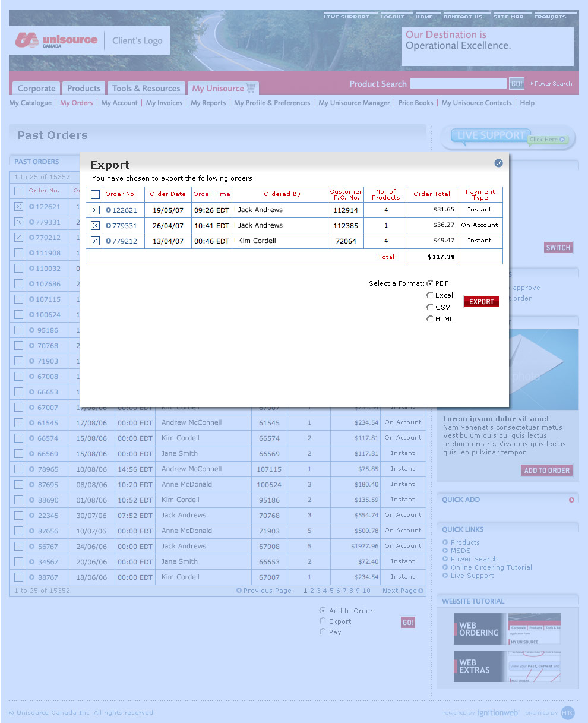Uncheck order 122621 checkbox in Export dialog
Viewport: 588px width, 723px height.
point(95,210)
